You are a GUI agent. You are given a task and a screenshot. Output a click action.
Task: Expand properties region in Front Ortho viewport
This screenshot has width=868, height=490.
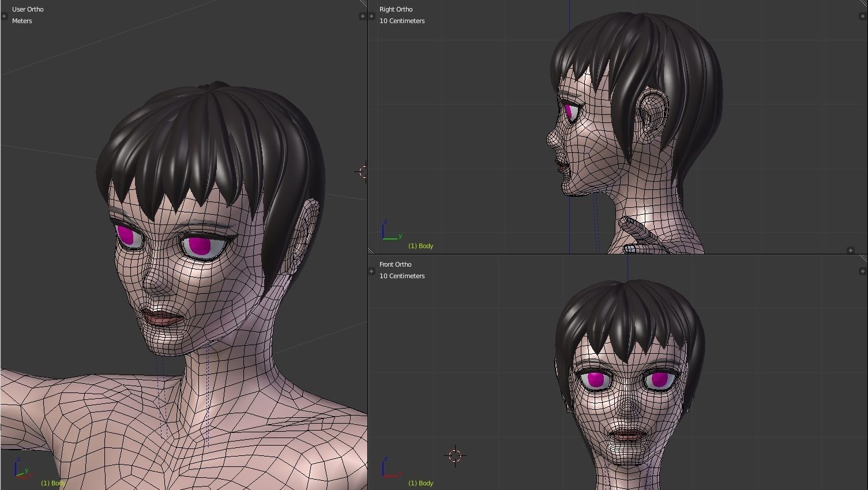tap(863, 271)
